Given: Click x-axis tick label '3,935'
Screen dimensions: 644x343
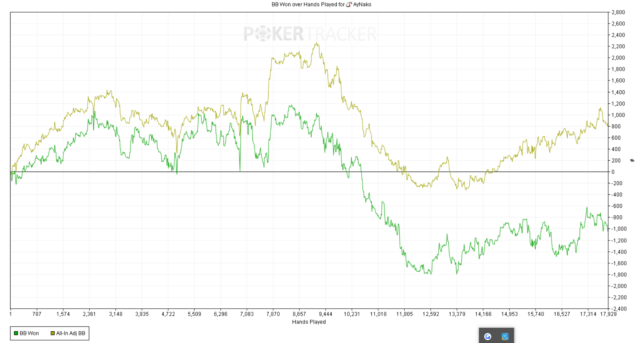Looking at the screenshot, I should click(142, 314).
